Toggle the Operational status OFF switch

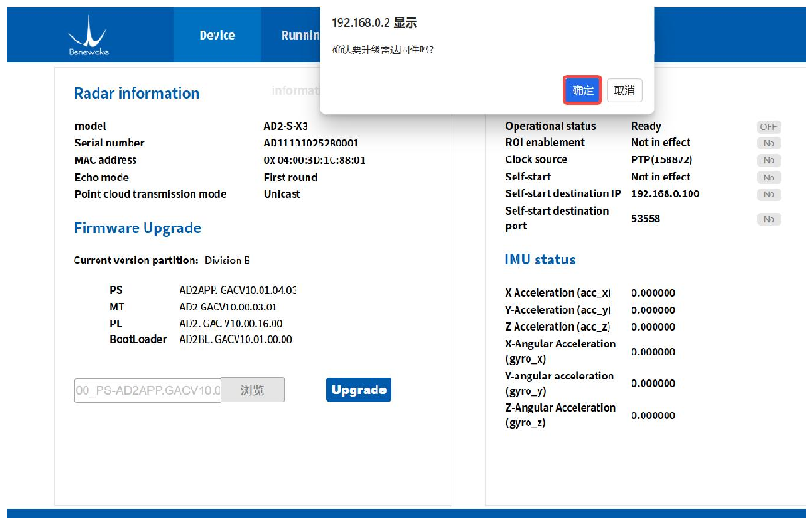point(769,127)
